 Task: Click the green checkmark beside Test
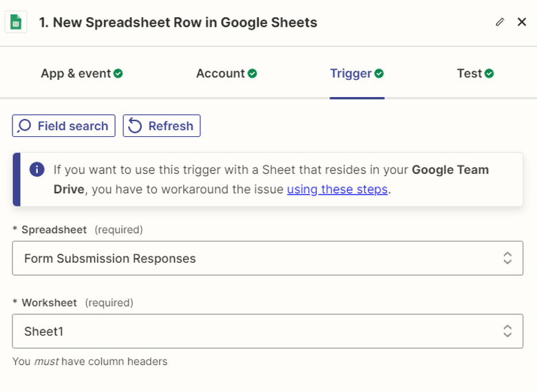[x=489, y=73]
